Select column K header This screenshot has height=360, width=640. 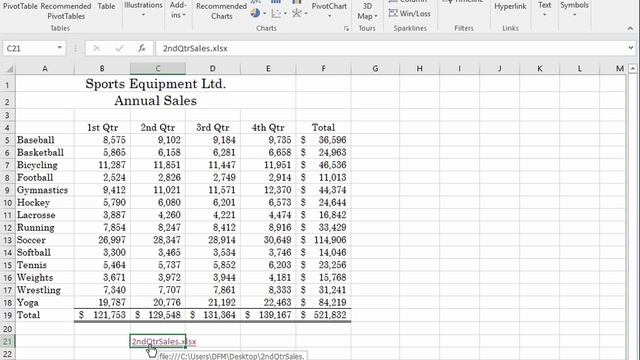coord(540,69)
